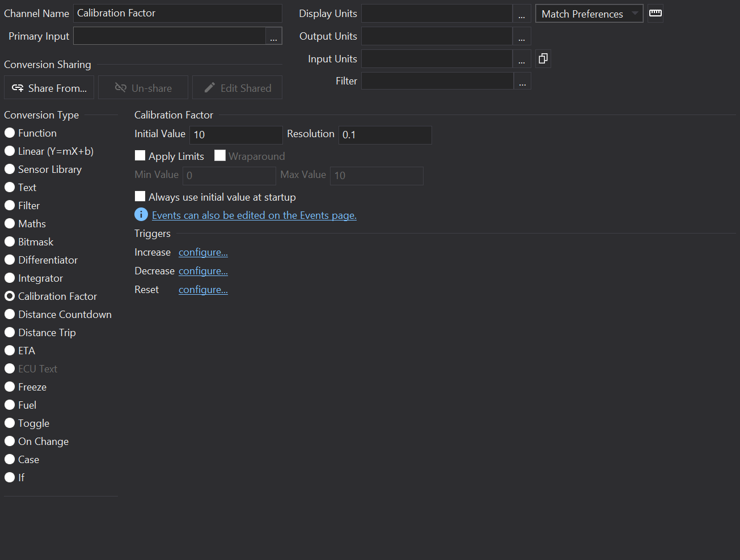Select the Linear (Y=mX+b) conversion type
This screenshot has height=560, width=740.
tap(10, 151)
